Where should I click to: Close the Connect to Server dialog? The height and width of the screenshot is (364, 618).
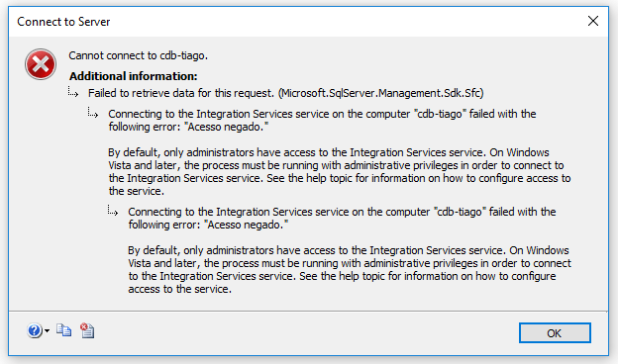point(593,21)
